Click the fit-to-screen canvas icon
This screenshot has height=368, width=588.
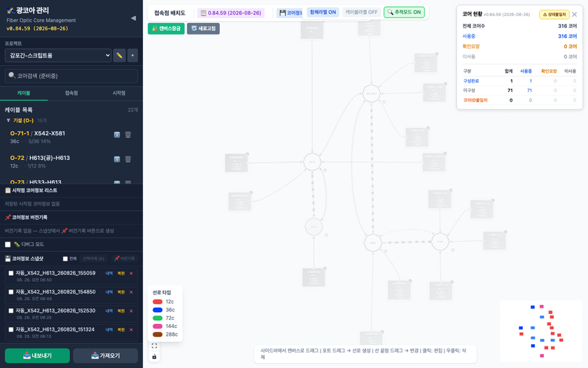pos(154,346)
